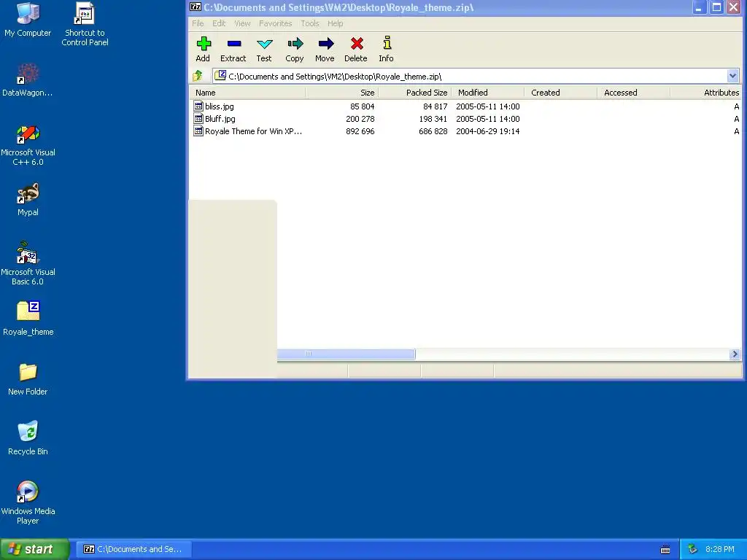Image resolution: width=747 pixels, height=560 pixels.
Task: Click the keyboard icon on the taskbar
Action: point(665,550)
